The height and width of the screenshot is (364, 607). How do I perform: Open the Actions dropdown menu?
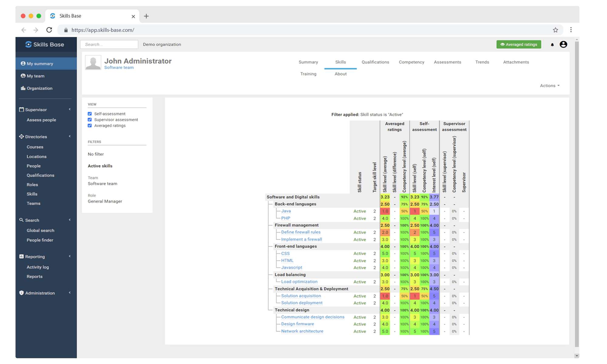(550, 86)
